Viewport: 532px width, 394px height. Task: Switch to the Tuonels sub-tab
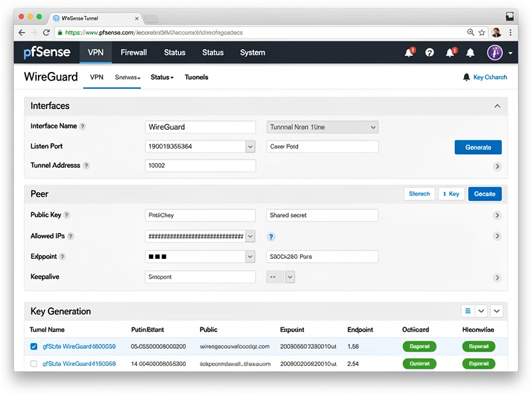tap(196, 77)
